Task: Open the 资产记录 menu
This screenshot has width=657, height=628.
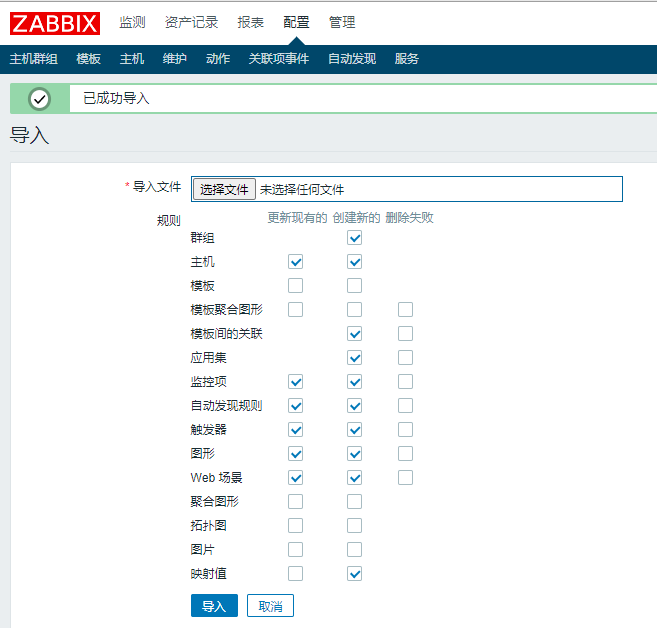Action: (x=191, y=22)
